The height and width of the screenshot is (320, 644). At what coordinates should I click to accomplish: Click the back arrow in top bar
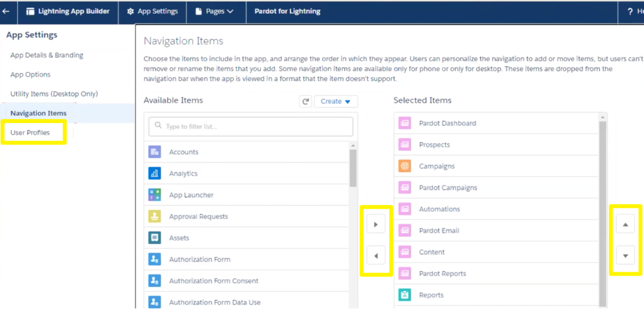click(x=6, y=12)
